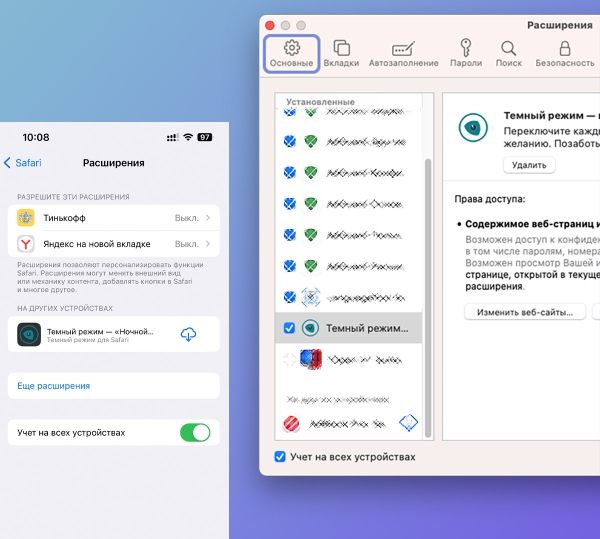Go back to Safari settings

click(x=25, y=163)
